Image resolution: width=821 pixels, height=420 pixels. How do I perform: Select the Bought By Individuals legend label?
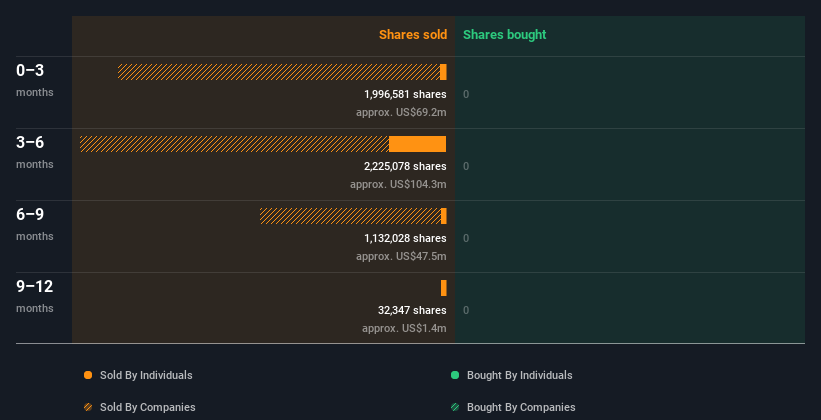pyautogui.click(x=519, y=375)
